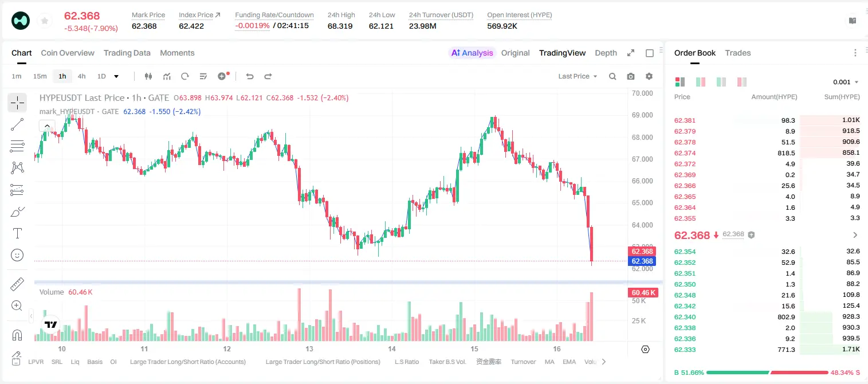
Task: Select the L.S Ratio indicator
Action: 407,362
